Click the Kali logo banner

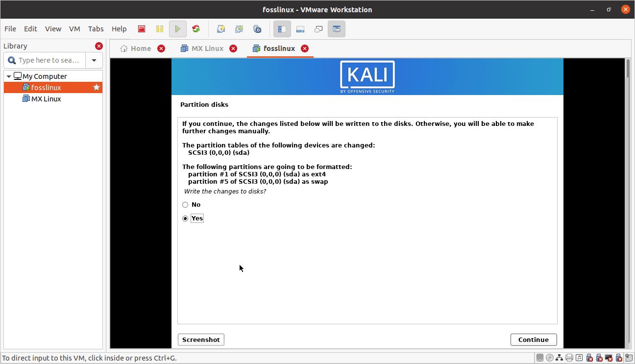367,76
